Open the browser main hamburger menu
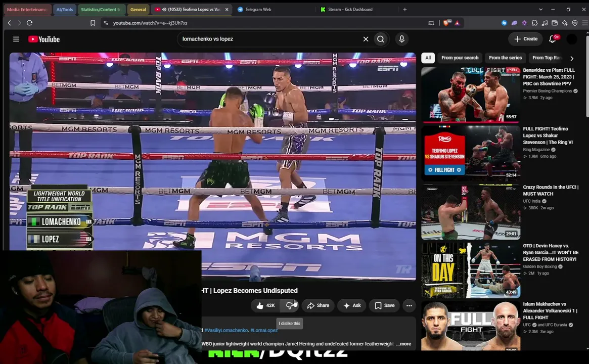Screen dimensions: 589x364 tap(585, 23)
